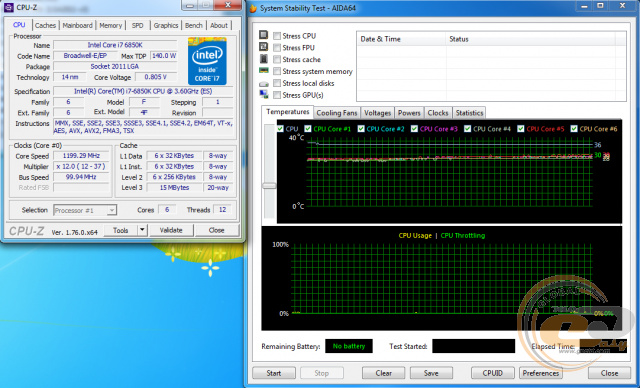Enable the Stress local disks checkbox
The width and height of the screenshot is (640, 388).
pyautogui.click(x=277, y=83)
